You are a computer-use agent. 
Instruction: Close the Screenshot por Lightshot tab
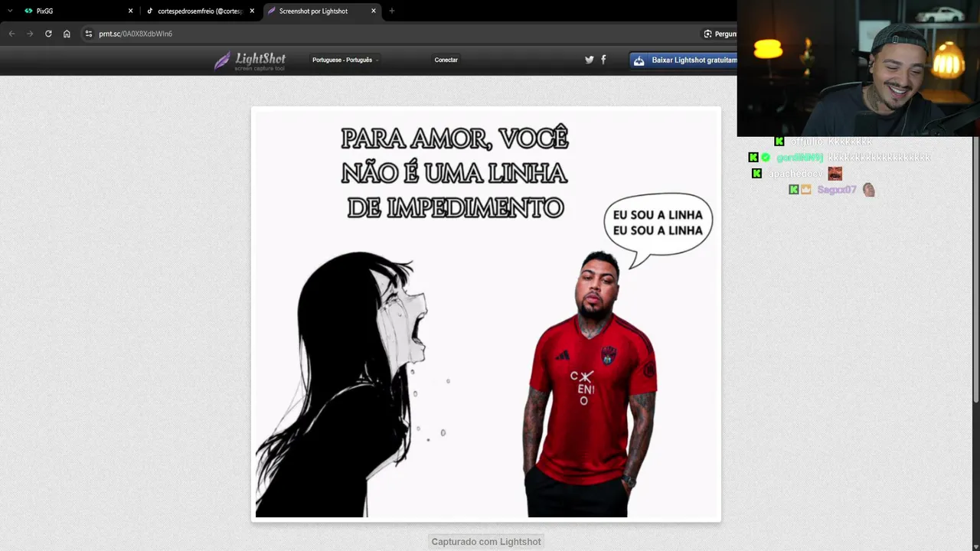(x=374, y=11)
